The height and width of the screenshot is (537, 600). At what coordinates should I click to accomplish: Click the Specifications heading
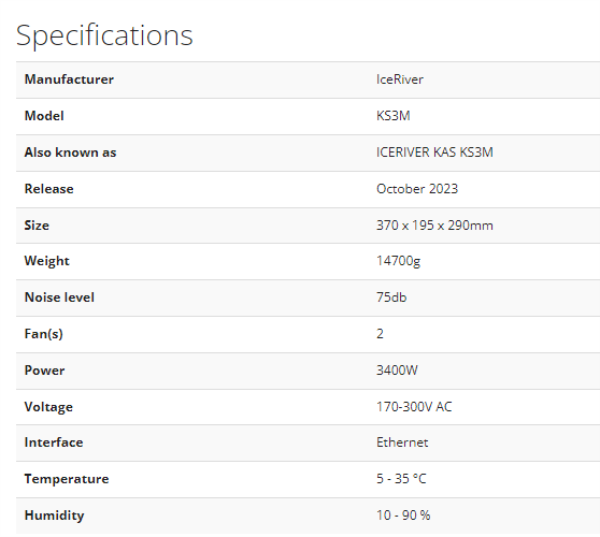pos(104,36)
